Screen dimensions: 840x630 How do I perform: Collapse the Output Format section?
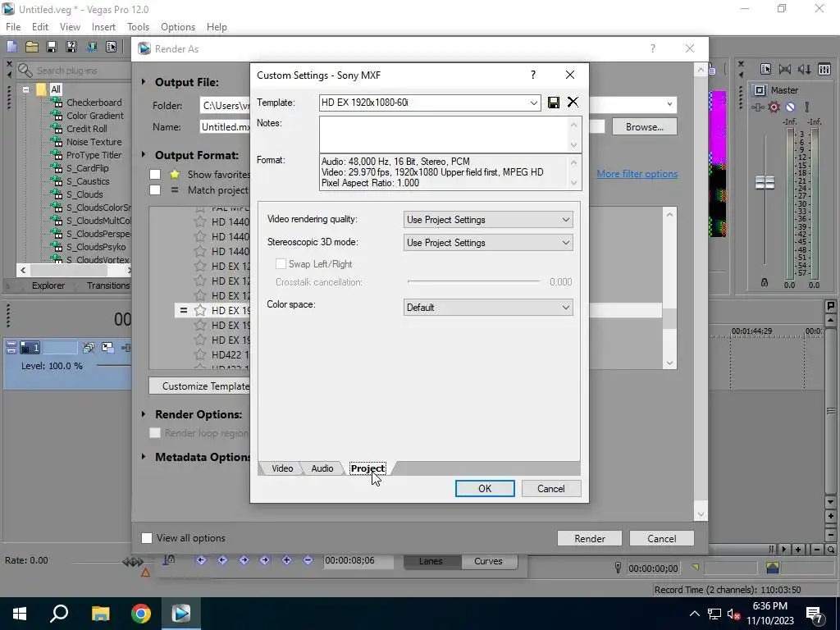pyautogui.click(x=143, y=155)
